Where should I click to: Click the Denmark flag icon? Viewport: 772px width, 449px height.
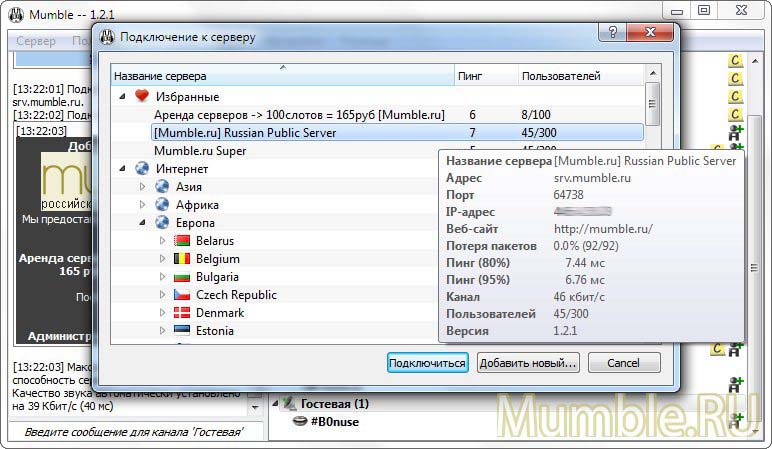(x=182, y=313)
